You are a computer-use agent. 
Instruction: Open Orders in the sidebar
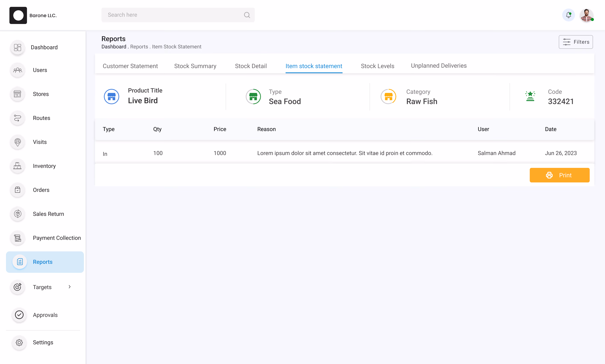41,190
